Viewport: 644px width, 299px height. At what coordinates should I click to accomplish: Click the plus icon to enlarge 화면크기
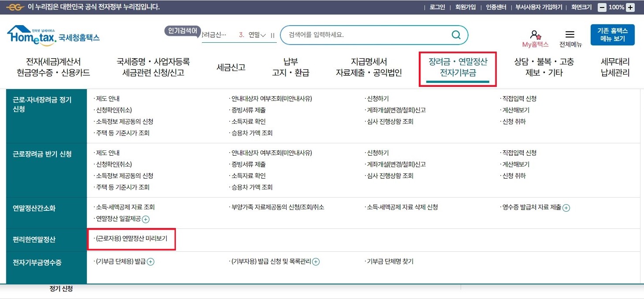[630, 7]
